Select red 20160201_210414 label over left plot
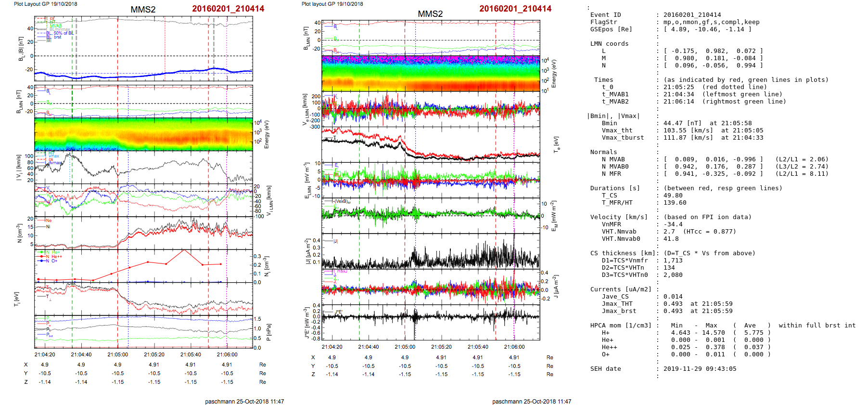The height and width of the screenshot is (405, 868). (228, 9)
